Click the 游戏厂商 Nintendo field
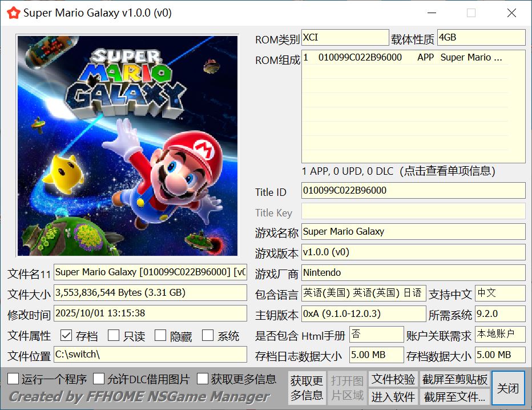532x410 pixels. tap(413, 273)
